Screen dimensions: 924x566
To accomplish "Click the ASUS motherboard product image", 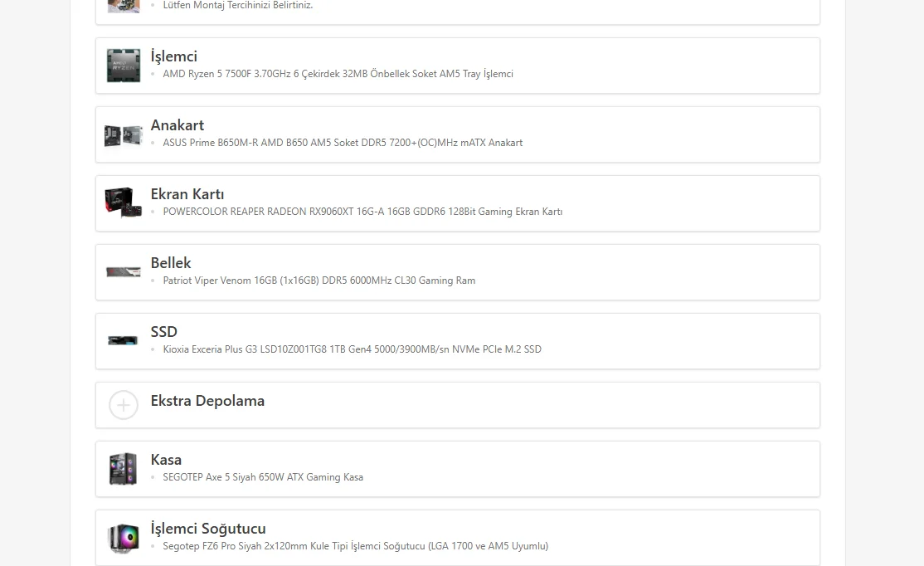I will (123, 134).
